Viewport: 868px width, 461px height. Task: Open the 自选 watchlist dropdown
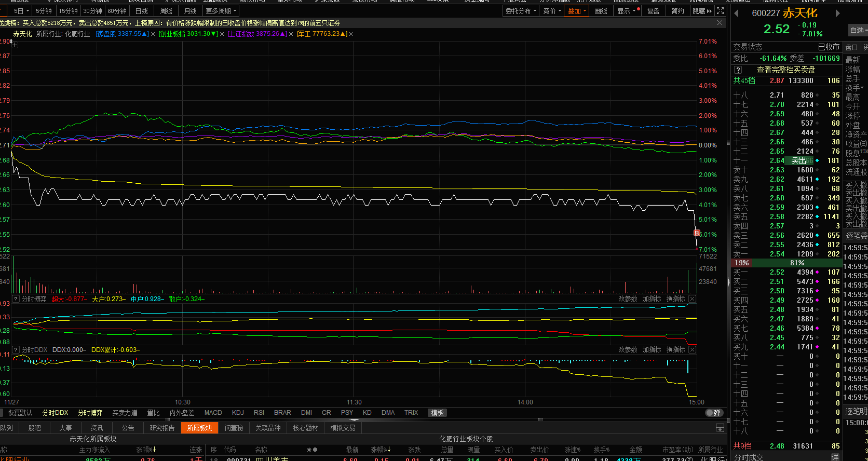coord(858,30)
